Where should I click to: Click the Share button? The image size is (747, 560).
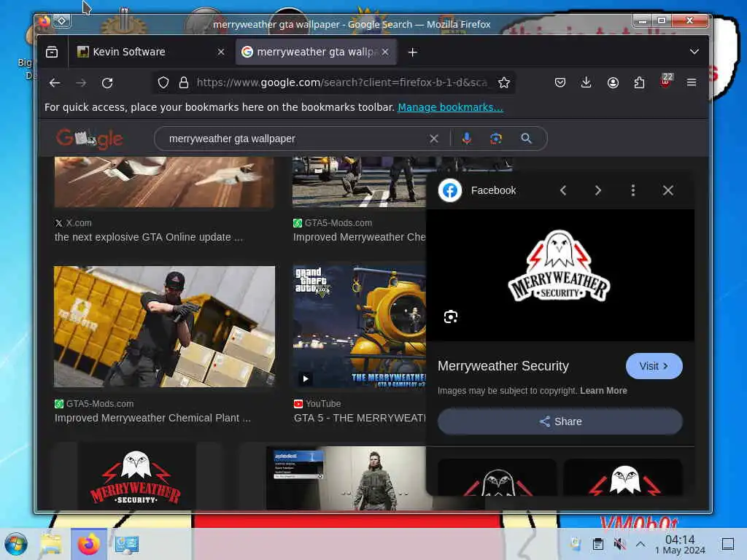560,421
